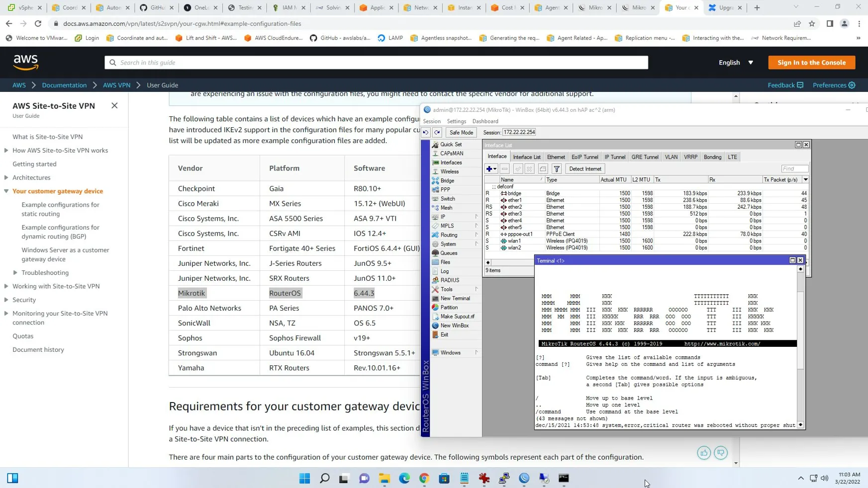Image resolution: width=868 pixels, height=488 pixels.
Task: Click Find field in Interface List
Action: [x=794, y=169]
